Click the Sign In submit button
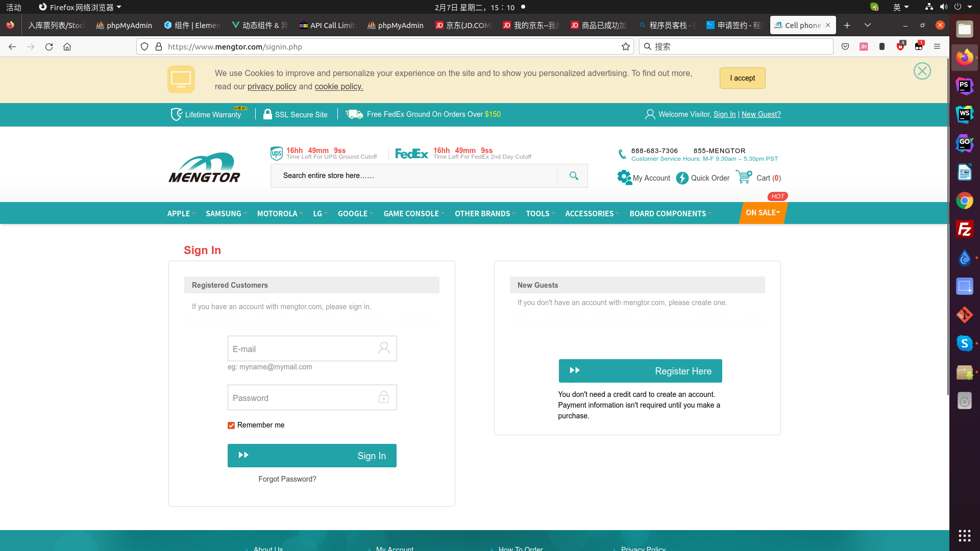The height and width of the screenshot is (551, 980). 312,456
